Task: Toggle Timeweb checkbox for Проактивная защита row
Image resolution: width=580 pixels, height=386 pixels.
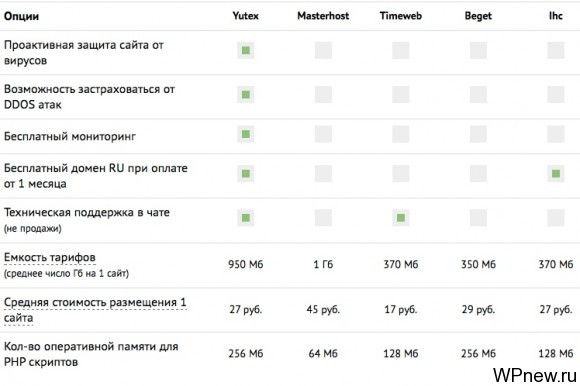Action: [401, 50]
